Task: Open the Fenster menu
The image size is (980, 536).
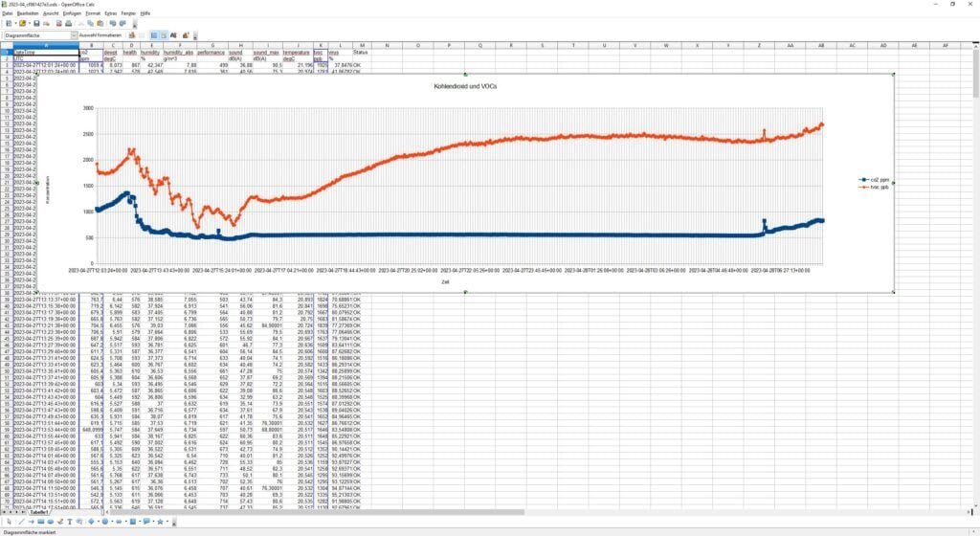Action: [128, 13]
